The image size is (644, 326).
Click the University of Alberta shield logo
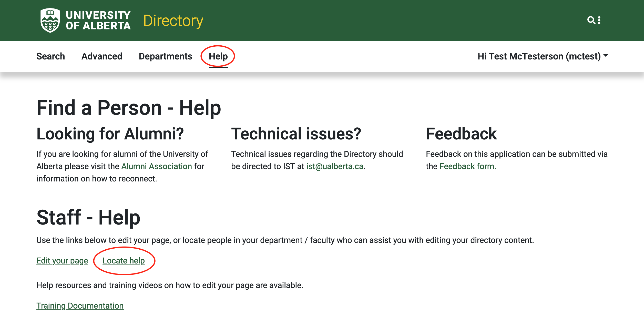tap(50, 21)
